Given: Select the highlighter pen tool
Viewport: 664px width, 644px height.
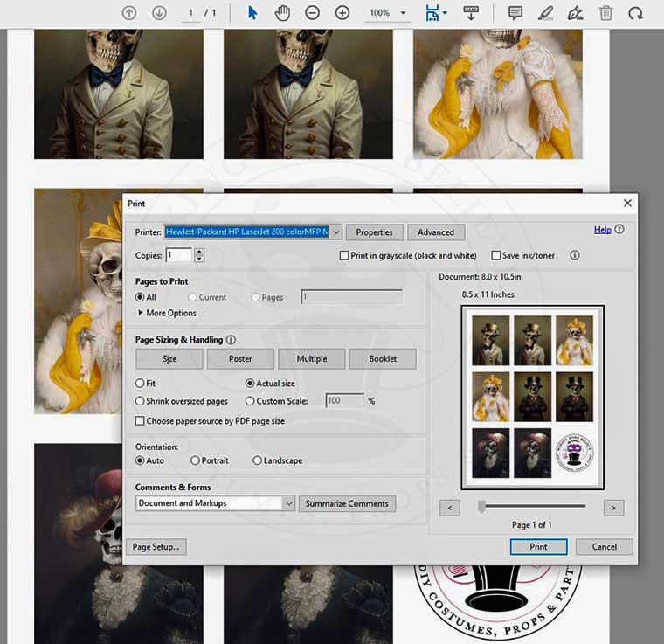Looking at the screenshot, I should tap(545, 13).
